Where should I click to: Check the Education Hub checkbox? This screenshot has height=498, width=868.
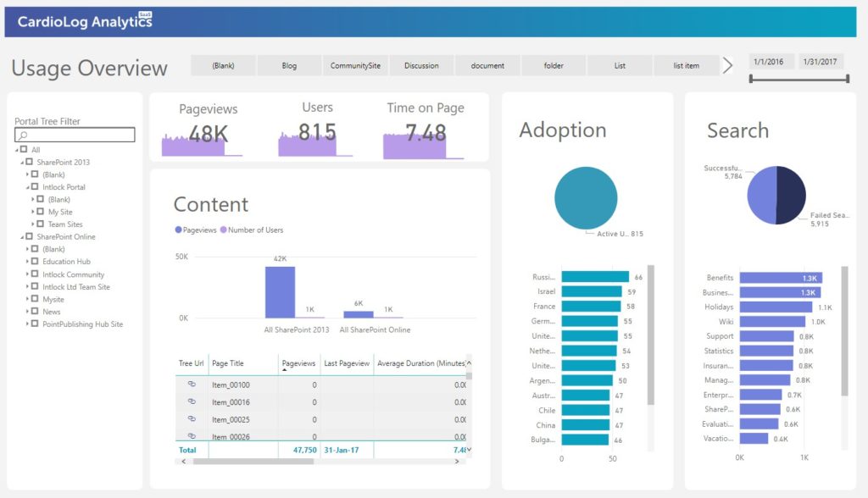pyautogui.click(x=34, y=261)
